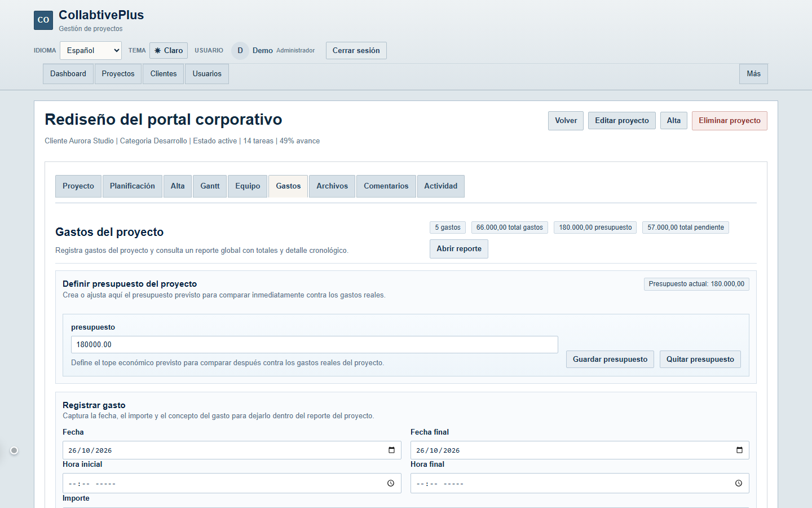Switch to the Gantt tab
This screenshot has width=812, height=508.
click(210, 186)
